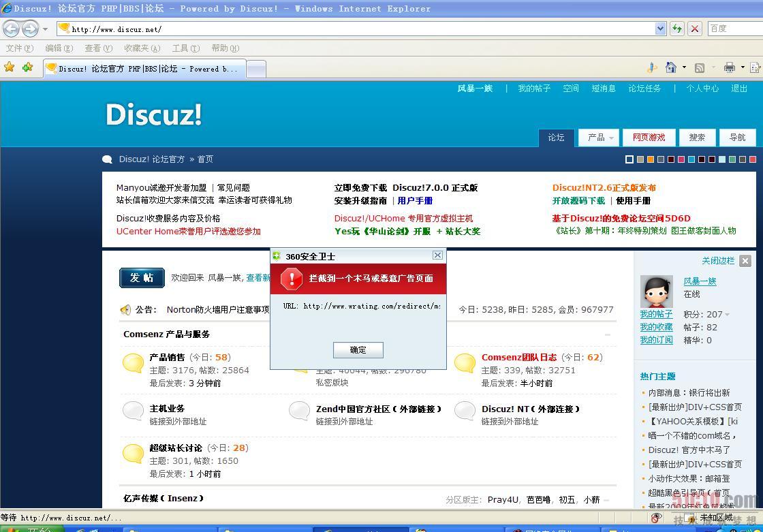
Task: Click the 超级站长讨论 forum bubble icon
Action: pos(133,453)
